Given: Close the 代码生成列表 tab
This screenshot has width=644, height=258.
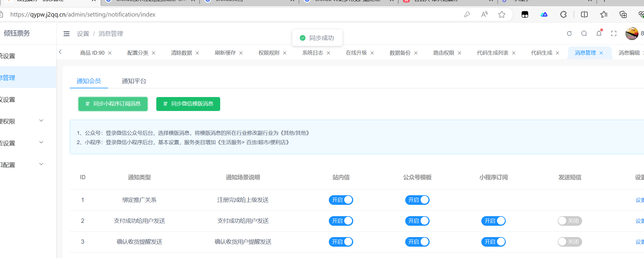Looking at the screenshot, I should click(514, 53).
